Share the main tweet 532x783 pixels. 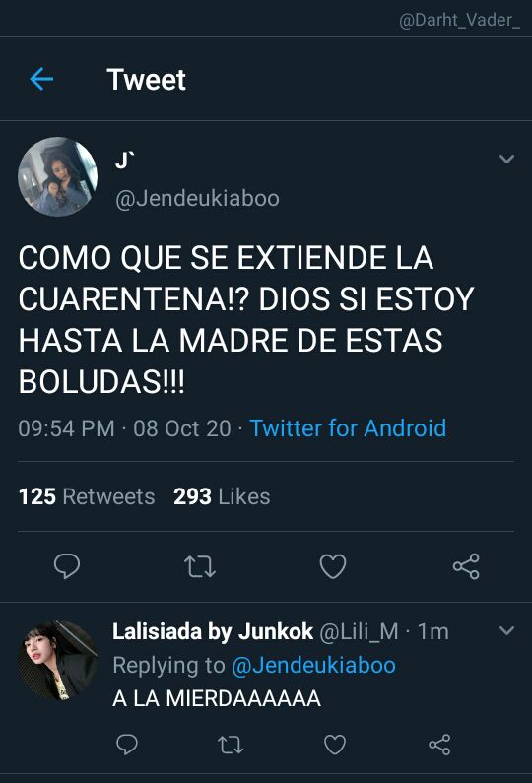click(x=466, y=566)
